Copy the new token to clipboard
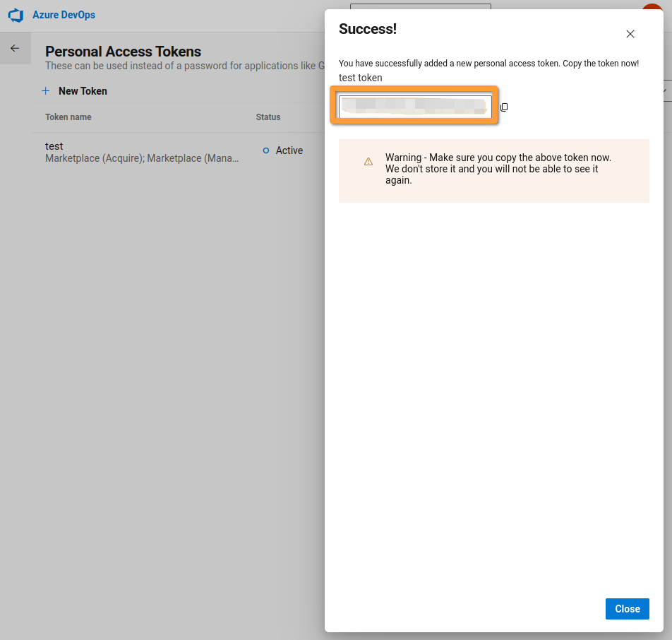Screen dimensions: 672x640 click(504, 107)
